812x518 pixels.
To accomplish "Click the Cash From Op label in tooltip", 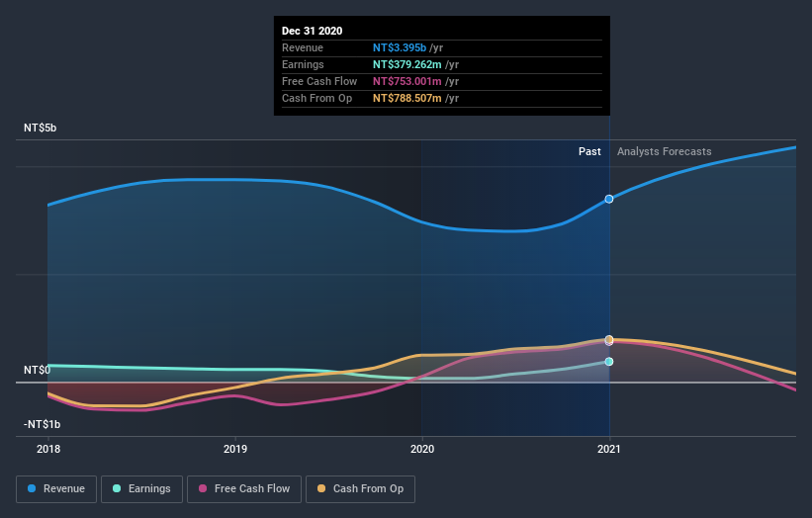I will click(316, 98).
